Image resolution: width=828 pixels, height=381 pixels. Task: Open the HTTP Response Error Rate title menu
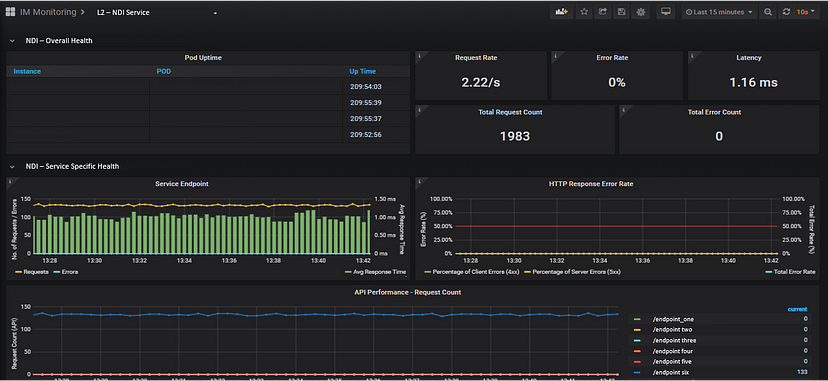[591, 184]
